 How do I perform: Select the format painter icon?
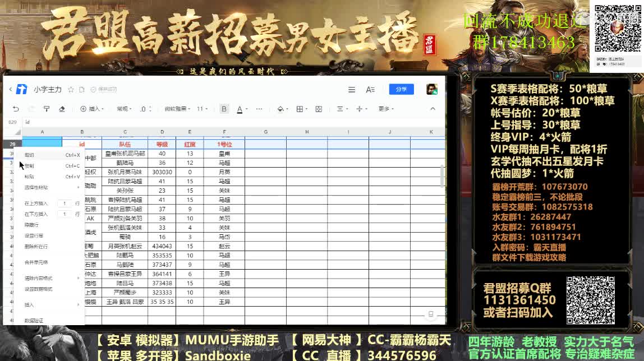[x=47, y=109]
